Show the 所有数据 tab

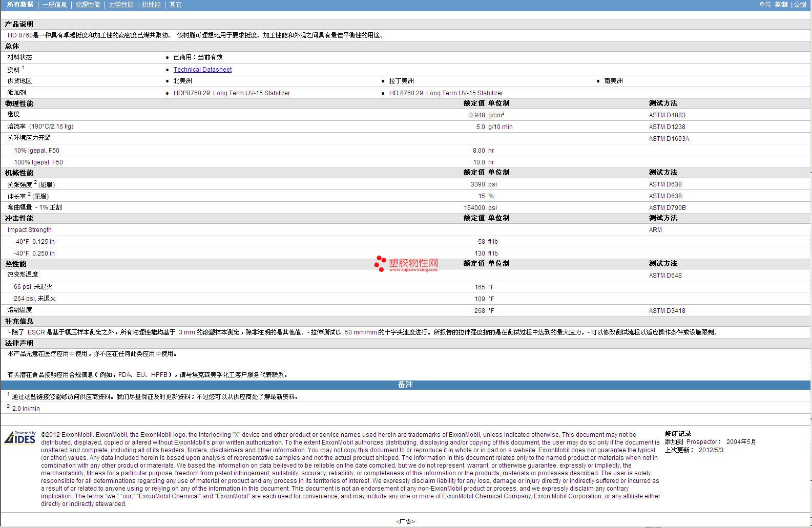pyautogui.click(x=20, y=5)
